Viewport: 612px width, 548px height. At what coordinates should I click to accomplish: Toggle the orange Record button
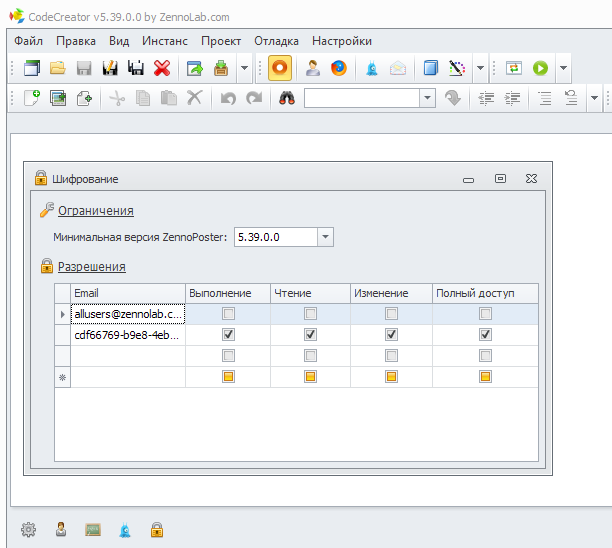click(x=280, y=68)
